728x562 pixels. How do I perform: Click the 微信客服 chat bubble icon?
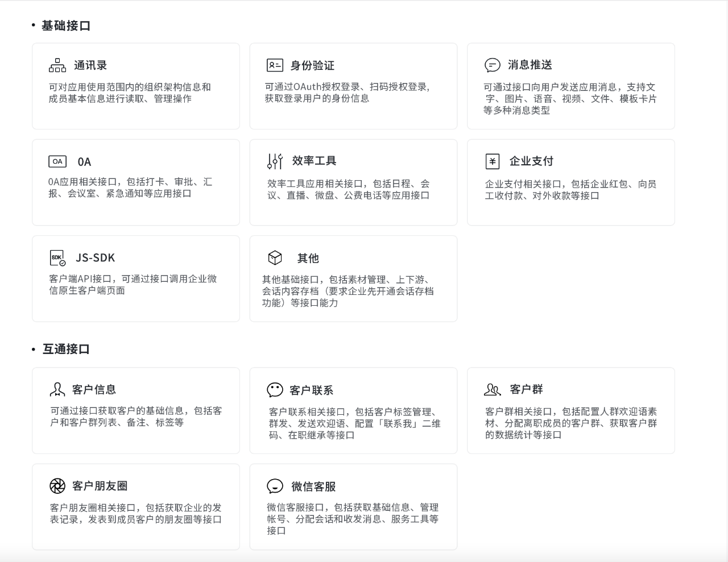275,486
